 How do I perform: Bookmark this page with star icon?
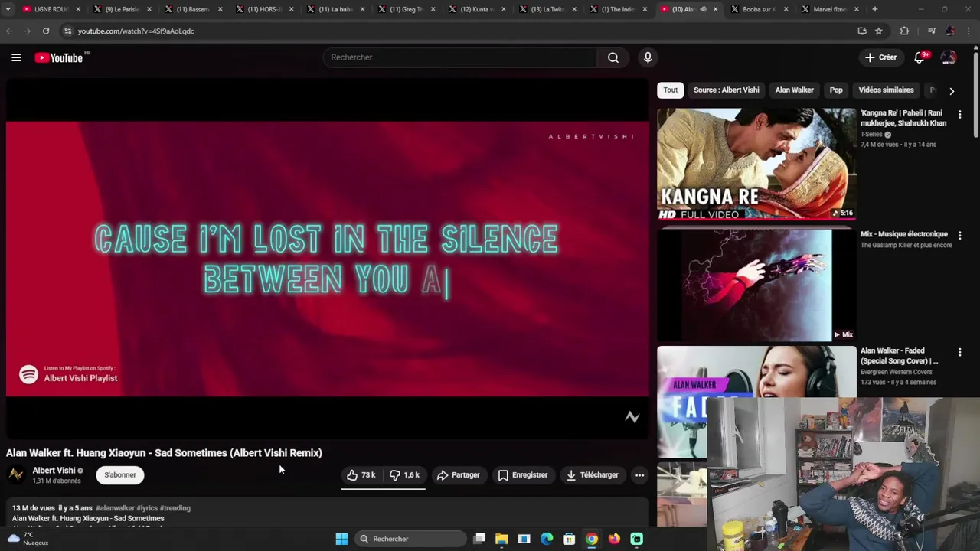click(x=879, y=31)
